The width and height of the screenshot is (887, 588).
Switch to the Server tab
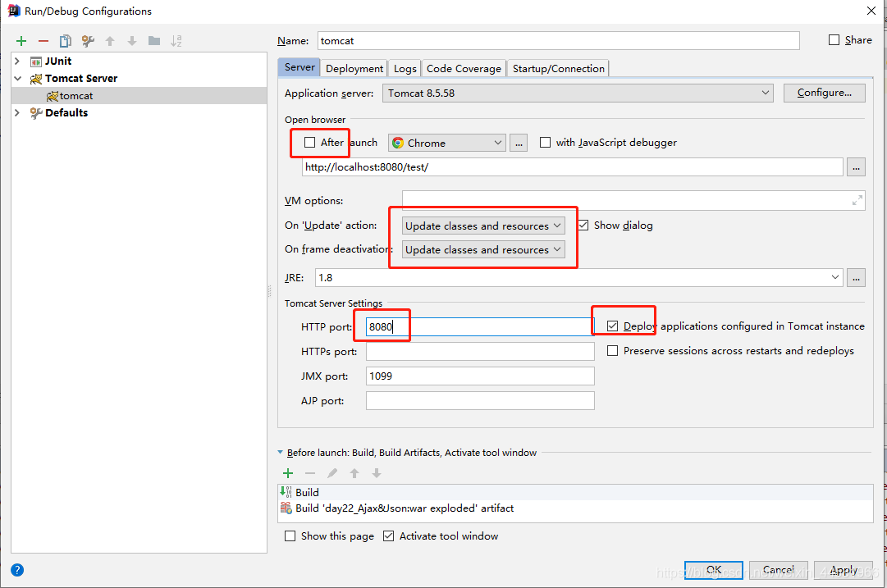click(299, 67)
